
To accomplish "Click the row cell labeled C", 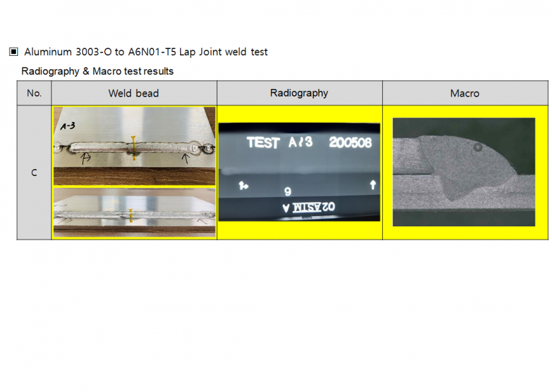I will [x=34, y=173].
